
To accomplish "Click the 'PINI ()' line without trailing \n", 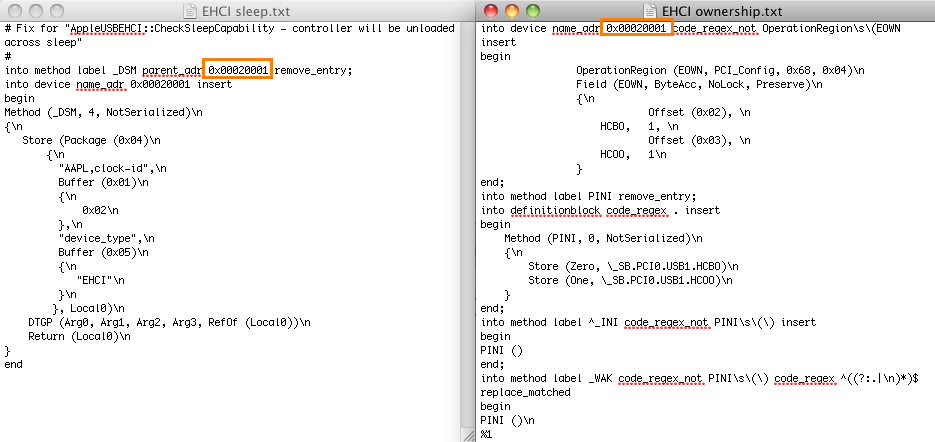I will point(501,351).
